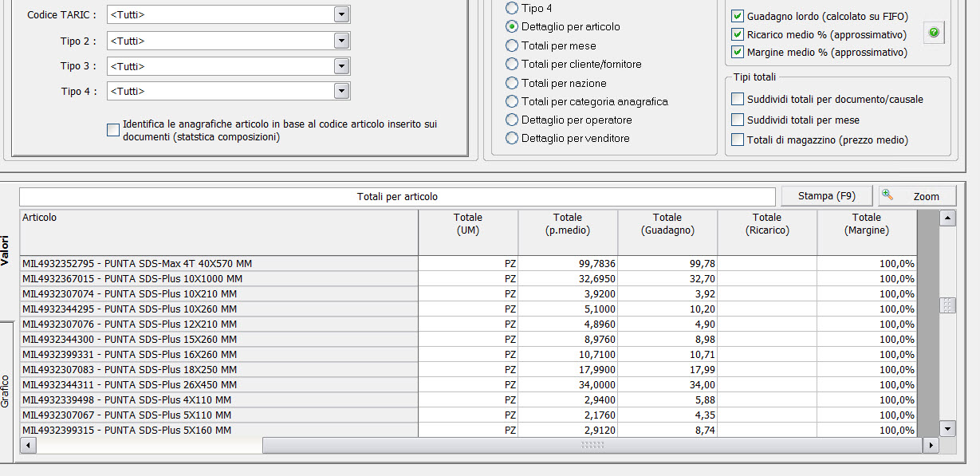Click the vertical scrollbar up arrow
This screenshot has height=476, width=980.
(947, 218)
